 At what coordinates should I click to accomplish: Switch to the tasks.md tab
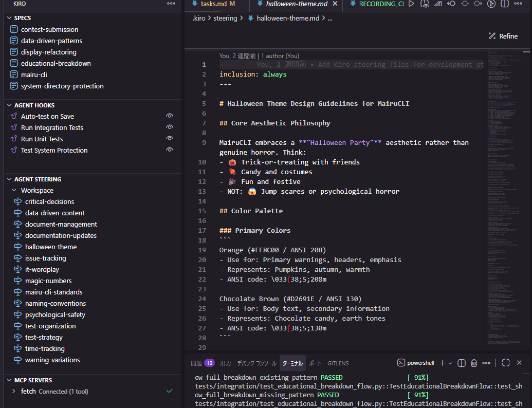[x=213, y=4]
